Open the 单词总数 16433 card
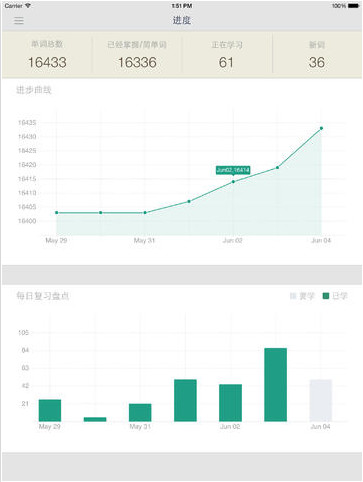The height and width of the screenshot is (482, 363). tap(47, 55)
